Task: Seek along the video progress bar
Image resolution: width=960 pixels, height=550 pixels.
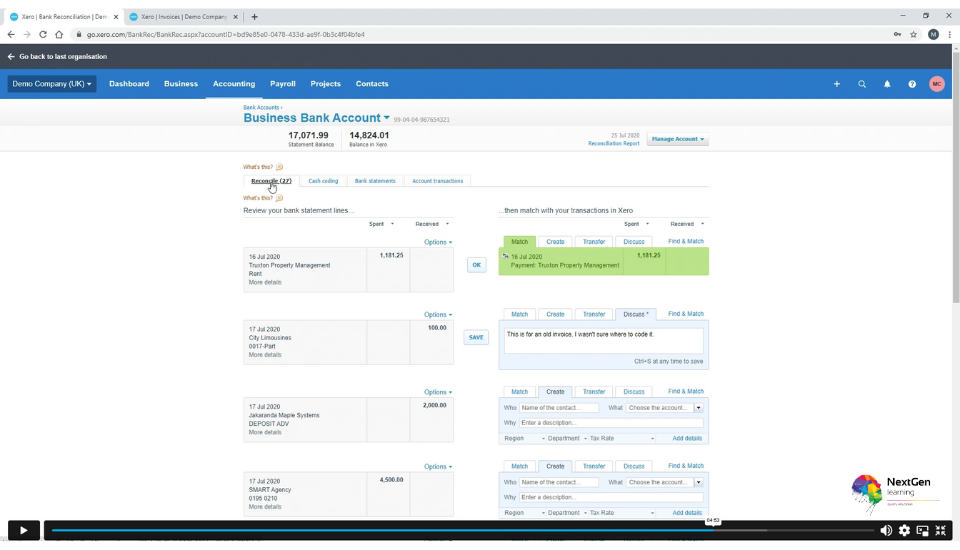Action: 400,530
